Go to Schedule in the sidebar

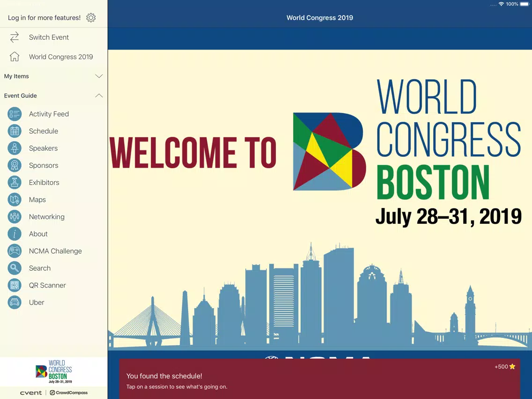pos(44,131)
